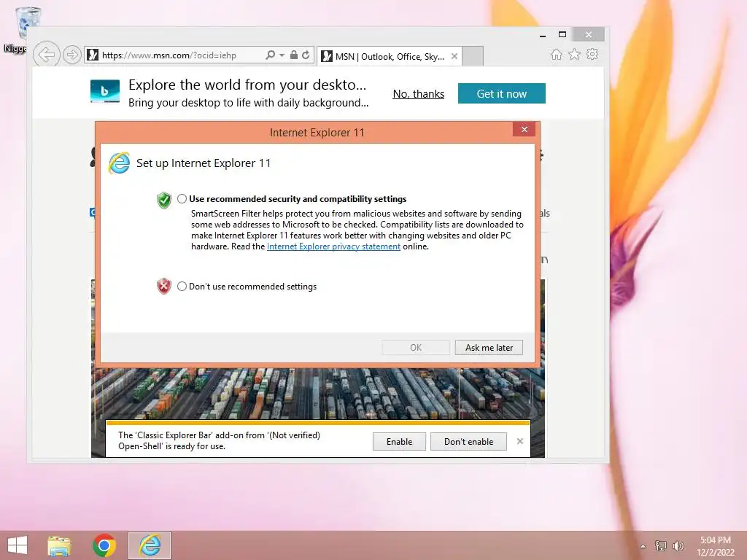Click the Bing wallpaper app icon
747x560 pixels.
105,91
